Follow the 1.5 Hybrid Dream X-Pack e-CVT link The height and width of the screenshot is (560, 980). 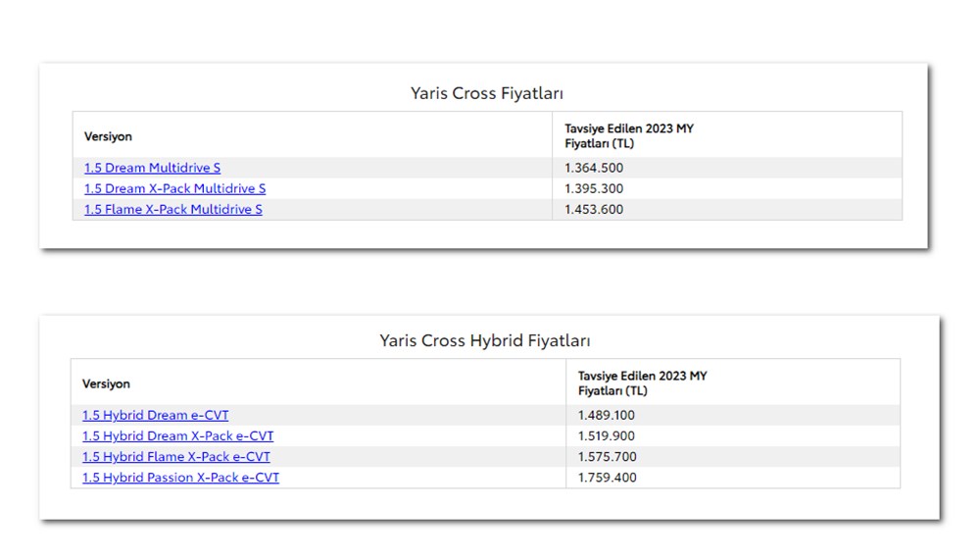pyautogui.click(x=177, y=435)
